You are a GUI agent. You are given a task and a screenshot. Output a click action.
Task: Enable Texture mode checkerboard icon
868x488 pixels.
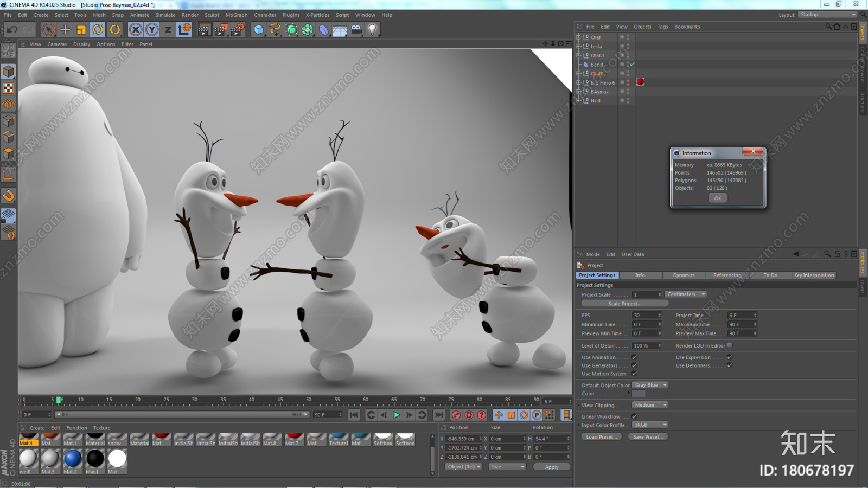pos(8,87)
